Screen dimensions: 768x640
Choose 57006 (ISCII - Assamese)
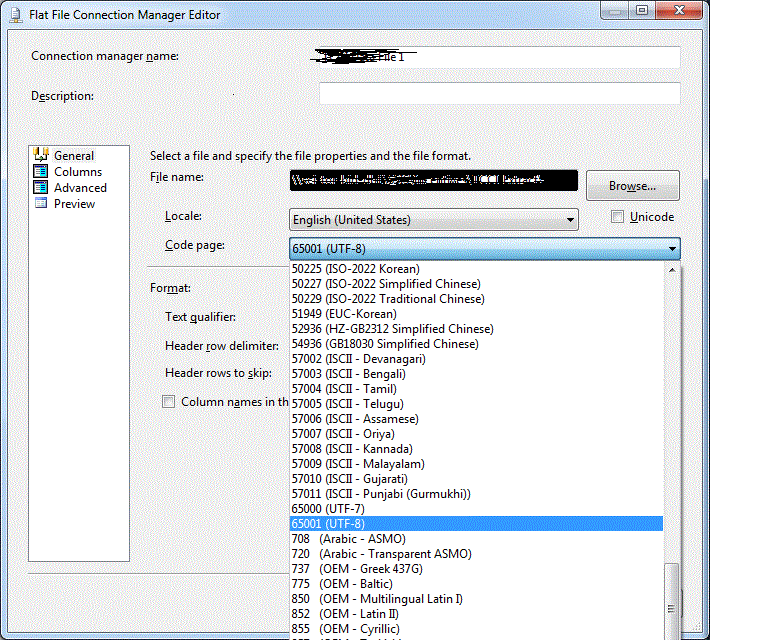coord(477,419)
